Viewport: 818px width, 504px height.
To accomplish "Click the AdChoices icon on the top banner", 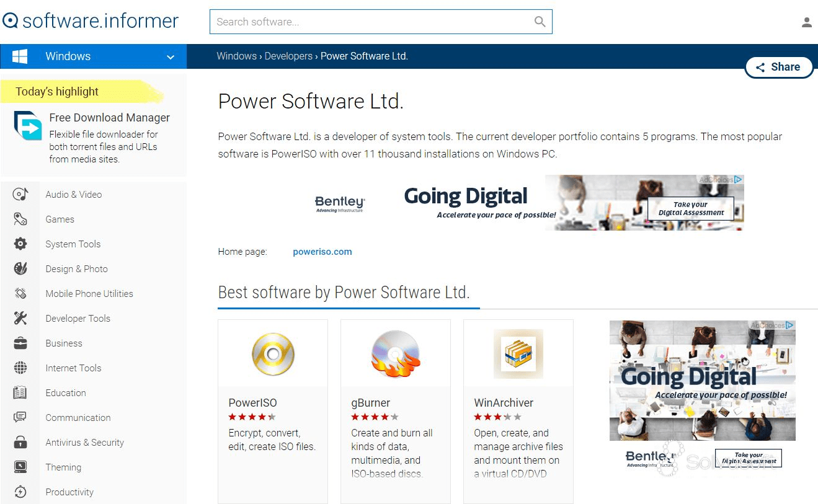I will pos(738,180).
